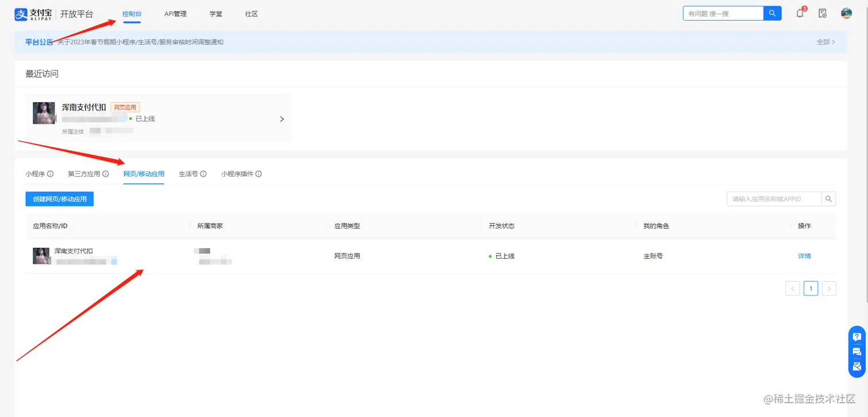This screenshot has height=417, width=868.
Task: Open the floating feedback mail icon
Action: point(857,367)
